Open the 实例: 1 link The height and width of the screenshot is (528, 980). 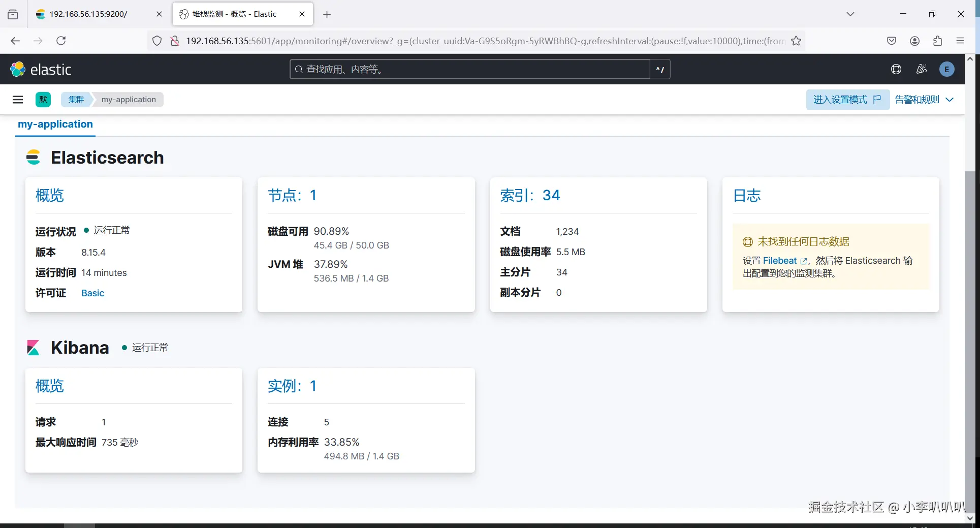tap(293, 386)
